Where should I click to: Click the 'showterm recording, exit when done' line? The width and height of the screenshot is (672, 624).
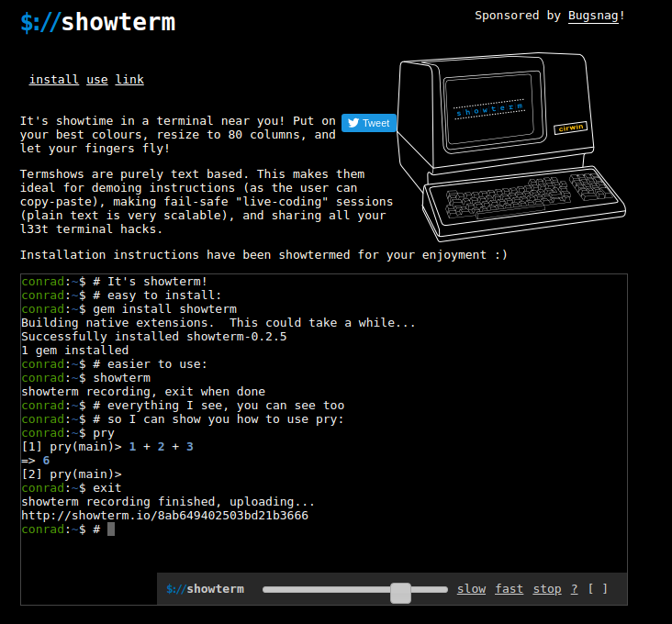tap(143, 392)
